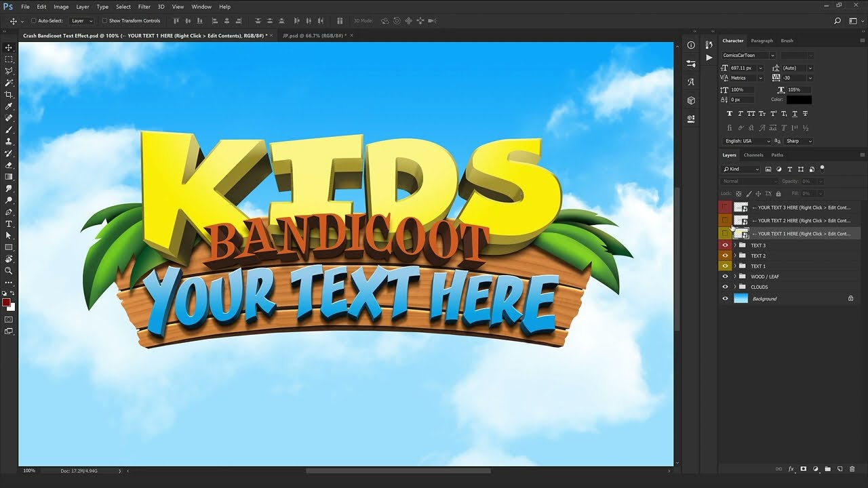Select the Rectangular Marquee tool
The image size is (868, 488).
(9, 60)
